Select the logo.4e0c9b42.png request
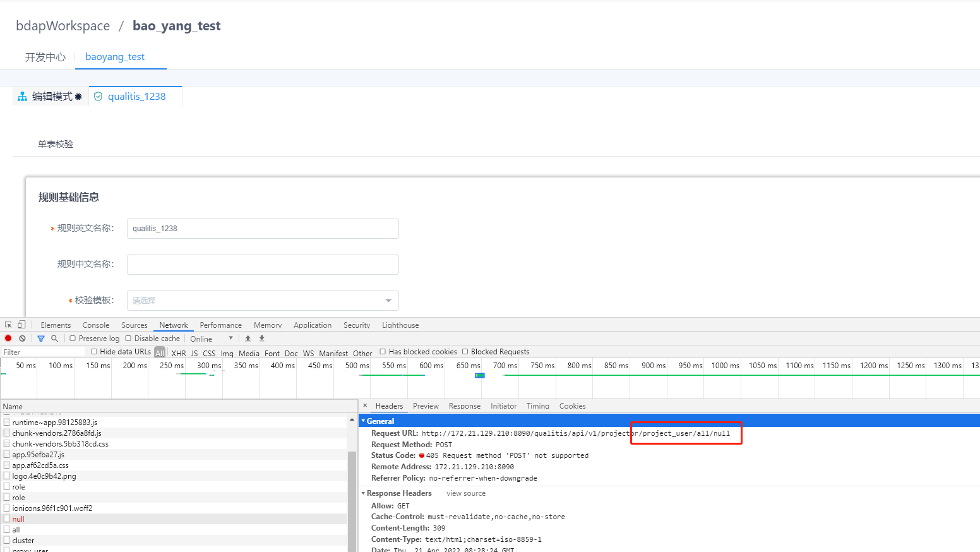The image size is (980, 552). (174, 476)
